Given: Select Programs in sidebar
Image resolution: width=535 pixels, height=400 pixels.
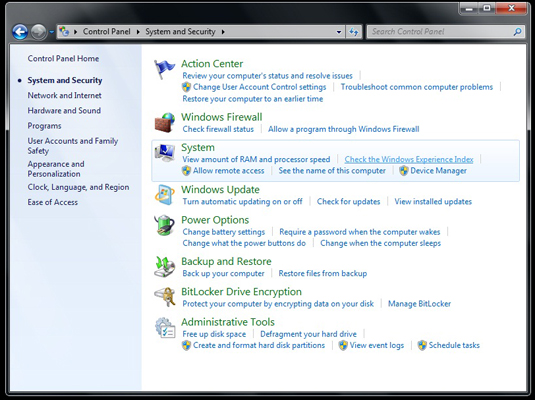Looking at the screenshot, I should pyautogui.click(x=44, y=126).
